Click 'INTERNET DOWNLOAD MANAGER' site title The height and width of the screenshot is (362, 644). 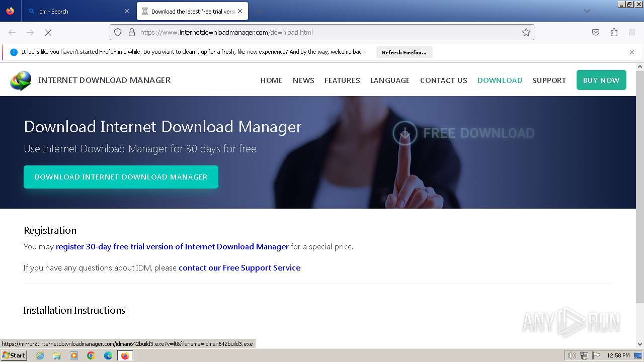(x=104, y=80)
